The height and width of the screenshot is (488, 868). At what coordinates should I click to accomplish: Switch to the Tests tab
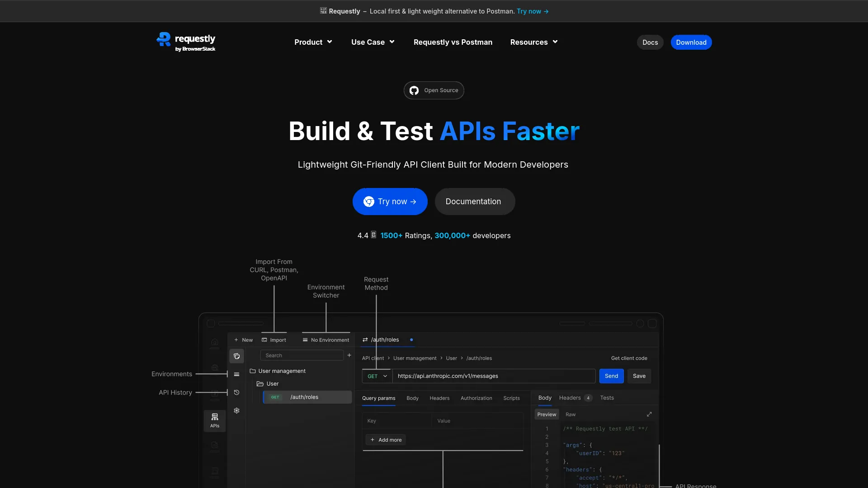tap(607, 398)
